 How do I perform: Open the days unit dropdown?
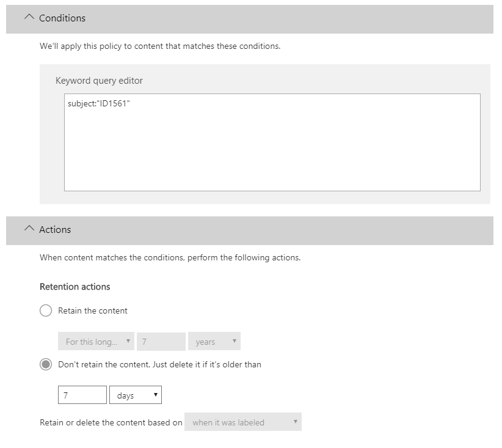pos(136,395)
